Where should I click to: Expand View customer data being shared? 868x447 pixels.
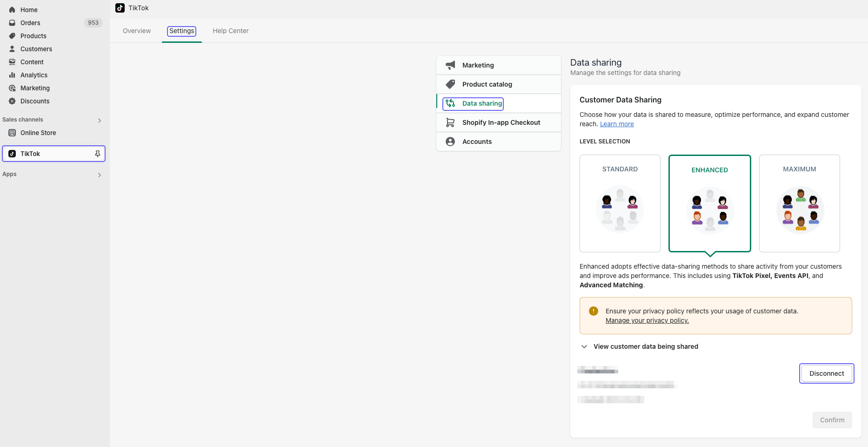(x=639, y=346)
